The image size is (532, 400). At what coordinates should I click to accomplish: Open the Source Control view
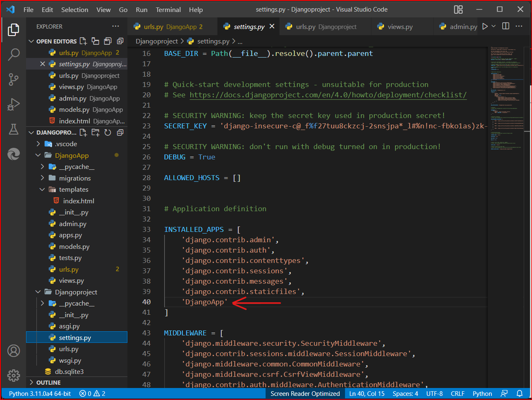point(14,79)
